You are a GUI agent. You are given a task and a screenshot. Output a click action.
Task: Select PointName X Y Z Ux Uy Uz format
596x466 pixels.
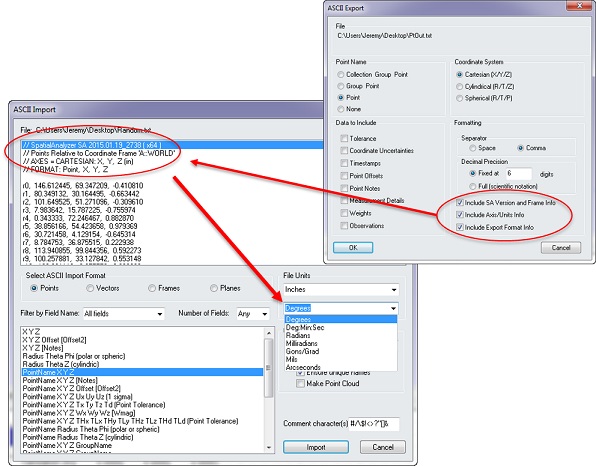[x=142, y=396]
